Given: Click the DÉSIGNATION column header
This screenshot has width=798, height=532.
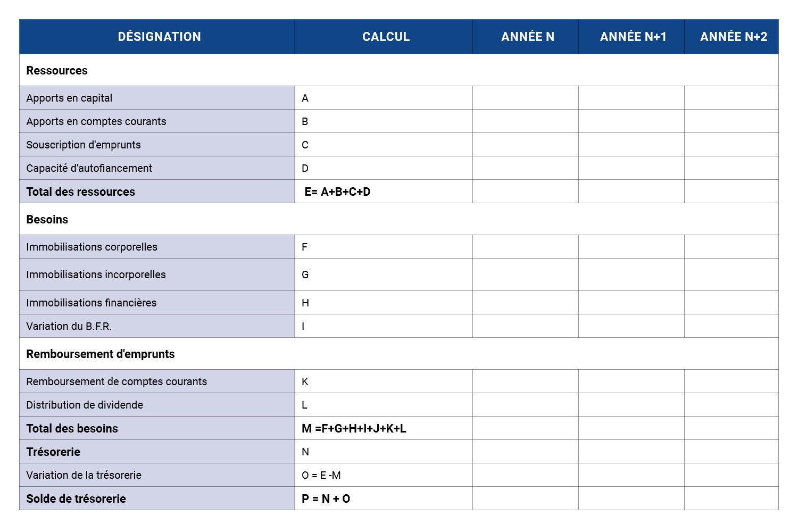Looking at the screenshot, I should [x=159, y=37].
